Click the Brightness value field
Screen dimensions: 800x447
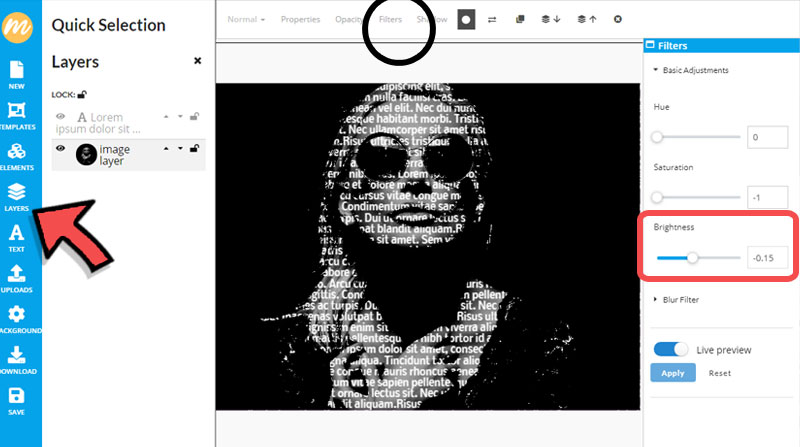click(767, 258)
